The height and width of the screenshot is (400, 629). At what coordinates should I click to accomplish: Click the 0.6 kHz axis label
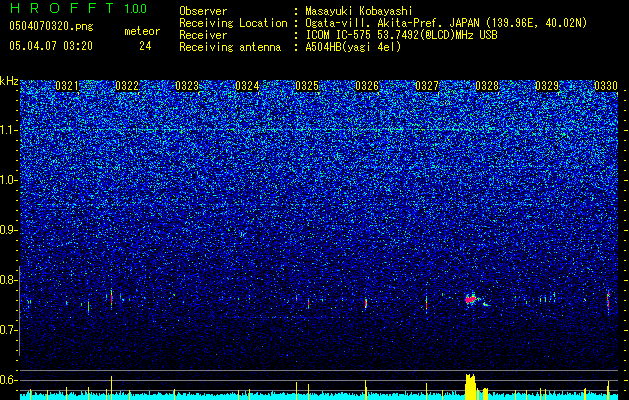[9, 380]
